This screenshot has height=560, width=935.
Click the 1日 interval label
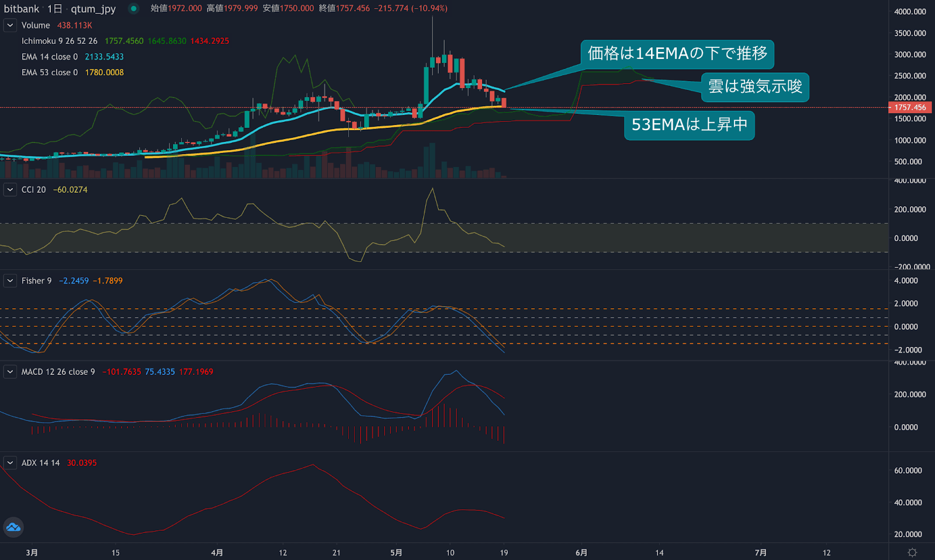click(x=54, y=9)
